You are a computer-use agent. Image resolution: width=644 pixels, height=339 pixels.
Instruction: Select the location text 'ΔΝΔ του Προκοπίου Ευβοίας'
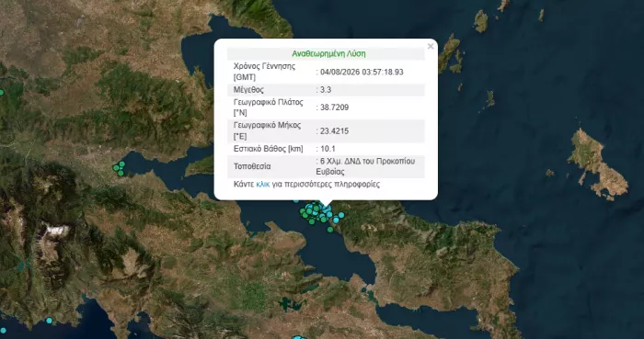point(365,166)
